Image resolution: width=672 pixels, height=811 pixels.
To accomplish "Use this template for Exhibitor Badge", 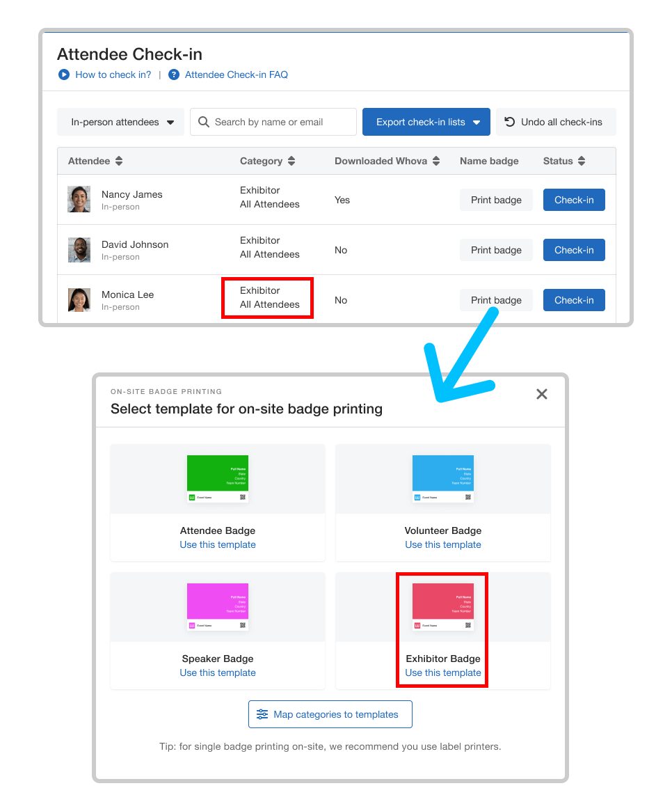I will click(x=443, y=672).
